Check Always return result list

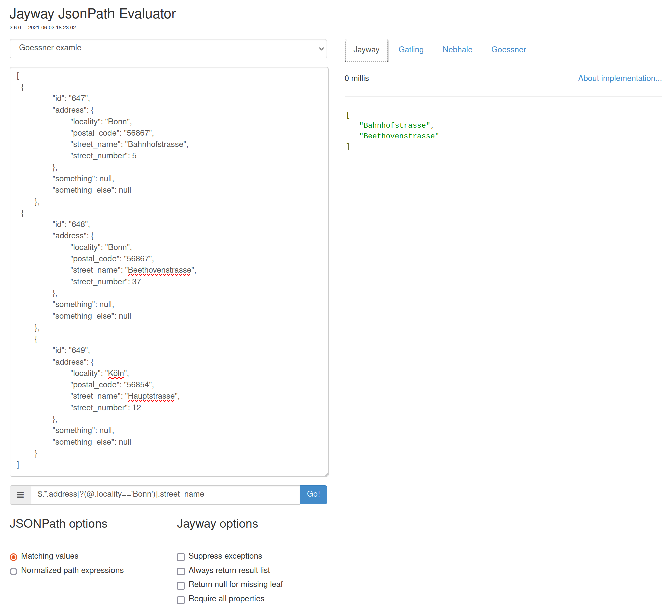click(x=181, y=571)
